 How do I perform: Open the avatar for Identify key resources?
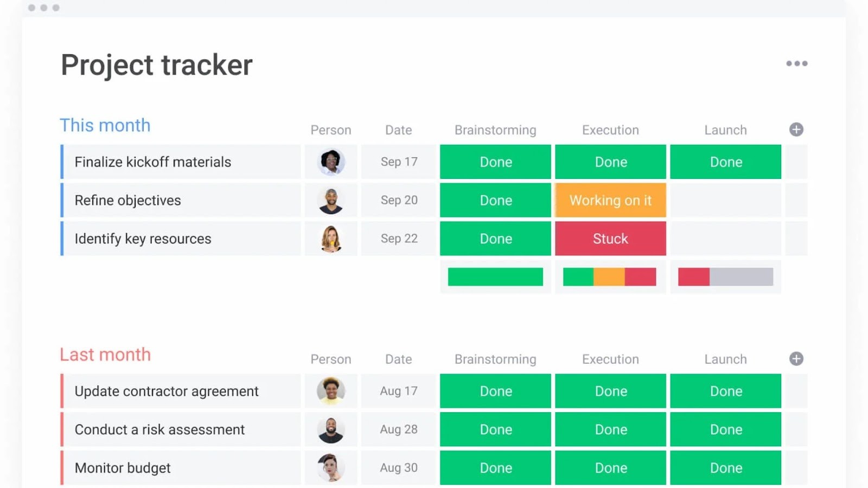331,239
